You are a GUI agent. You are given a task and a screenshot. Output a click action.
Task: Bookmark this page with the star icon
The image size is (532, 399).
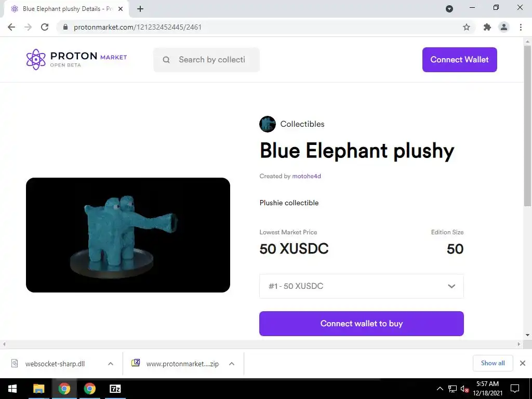click(467, 27)
